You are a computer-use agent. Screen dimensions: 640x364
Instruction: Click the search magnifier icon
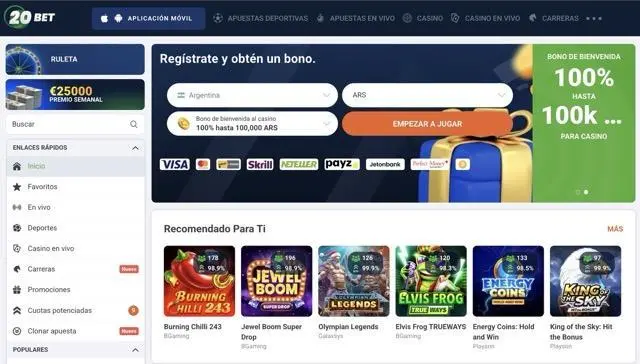pyautogui.click(x=133, y=124)
